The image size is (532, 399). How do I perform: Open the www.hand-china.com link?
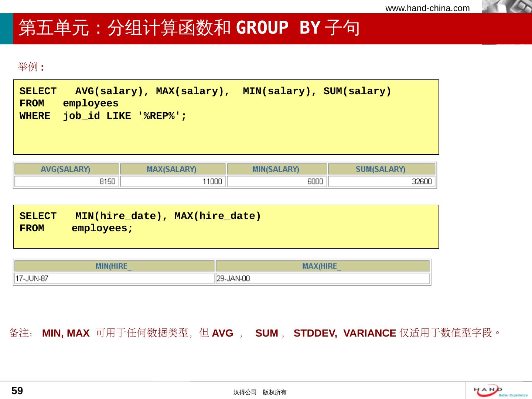pyautogui.click(x=427, y=8)
